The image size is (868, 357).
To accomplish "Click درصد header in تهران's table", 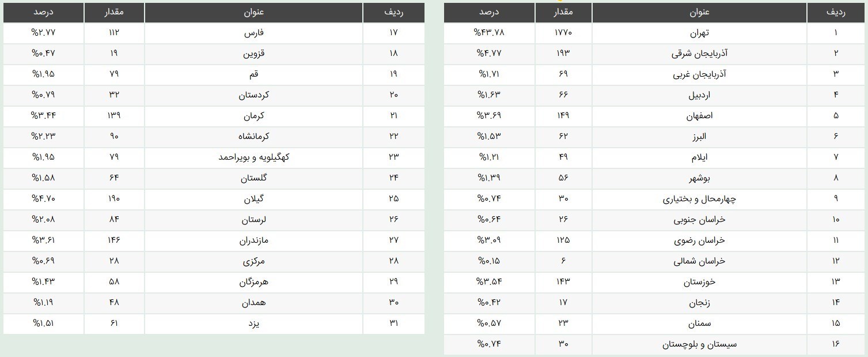I will point(489,12).
